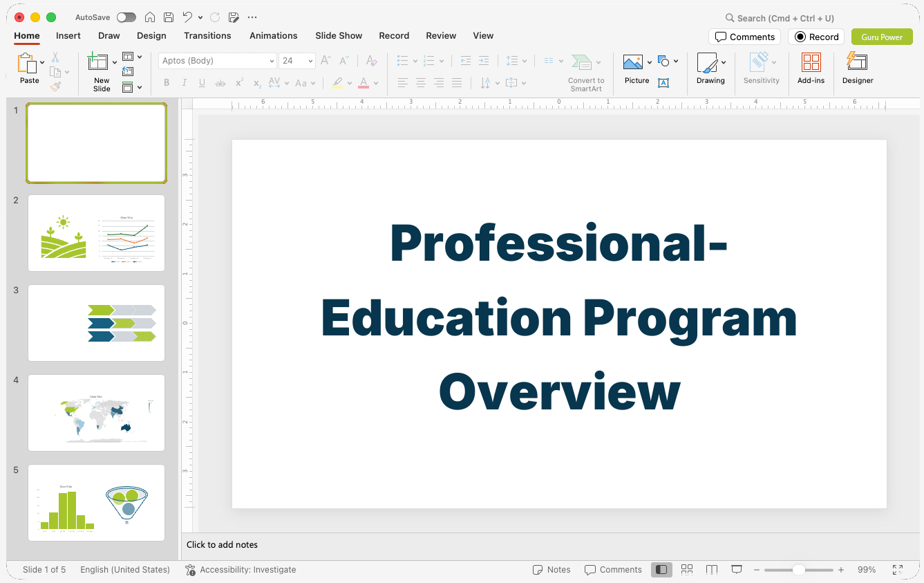
Task: Click the Format Painter brush icon
Action: pyautogui.click(x=55, y=86)
